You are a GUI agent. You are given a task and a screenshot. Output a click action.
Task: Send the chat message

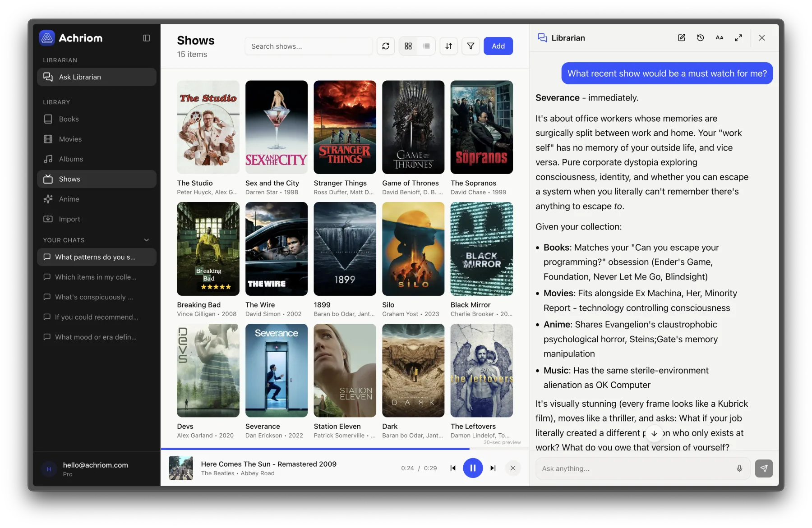click(x=764, y=468)
